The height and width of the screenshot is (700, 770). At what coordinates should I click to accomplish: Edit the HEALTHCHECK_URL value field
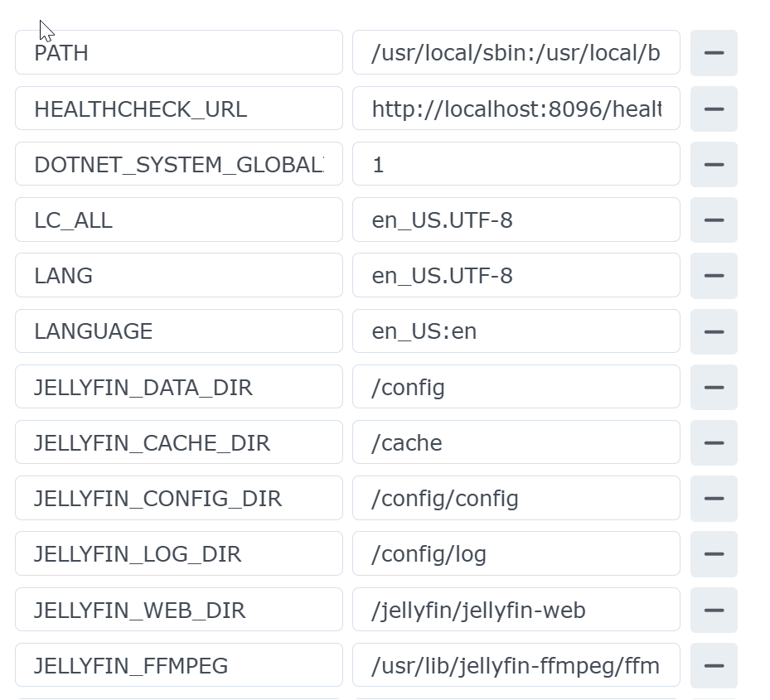516,109
